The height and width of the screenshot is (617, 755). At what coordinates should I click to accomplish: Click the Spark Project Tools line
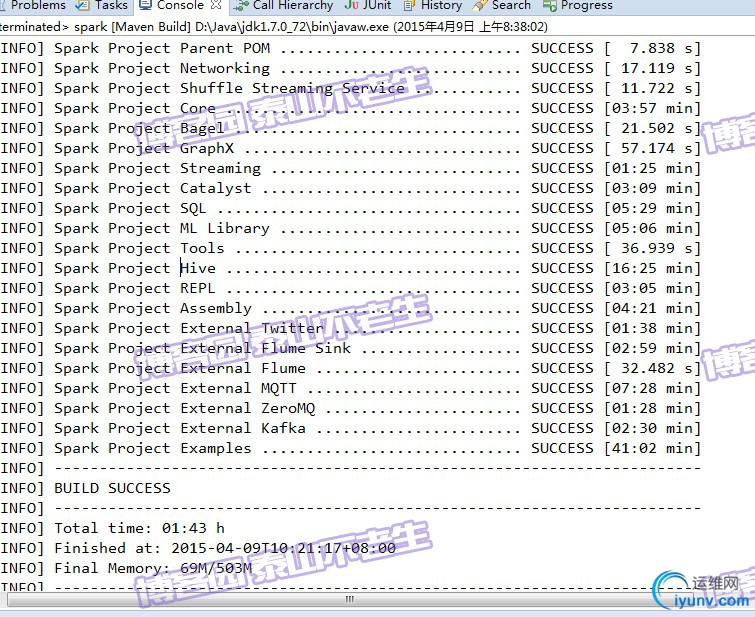pyautogui.click(x=350, y=248)
